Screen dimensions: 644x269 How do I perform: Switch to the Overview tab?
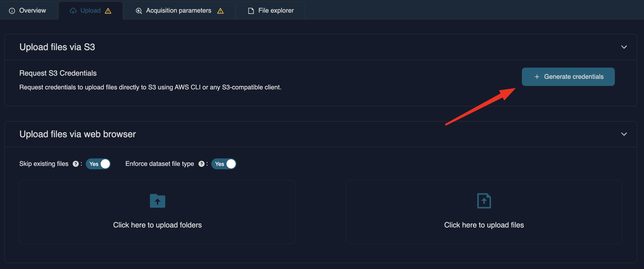(x=28, y=11)
